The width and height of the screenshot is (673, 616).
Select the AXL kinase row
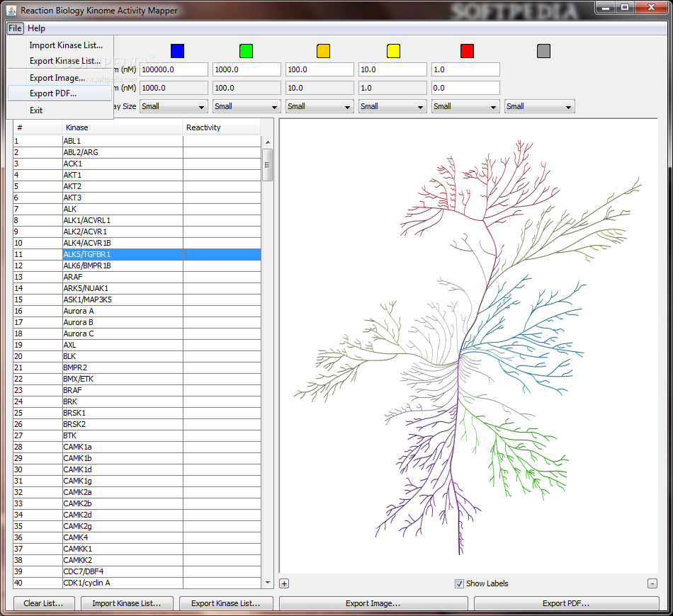pyautogui.click(x=137, y=345)
